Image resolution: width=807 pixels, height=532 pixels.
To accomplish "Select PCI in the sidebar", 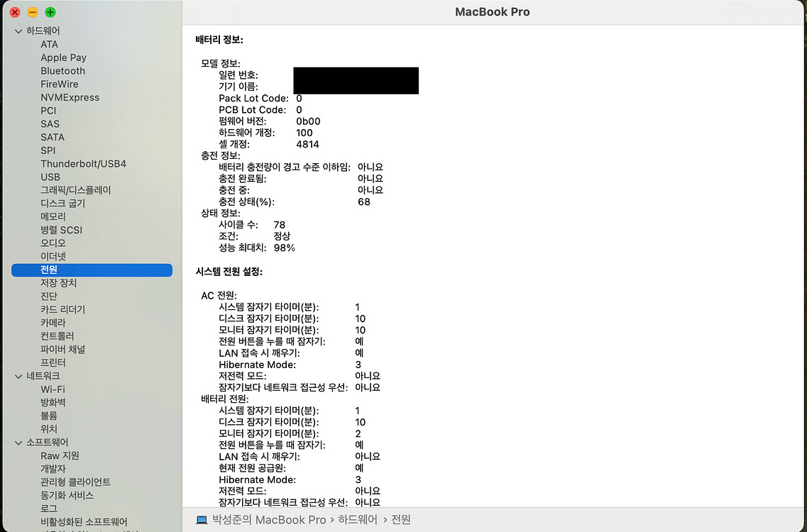I will [48, 111].
